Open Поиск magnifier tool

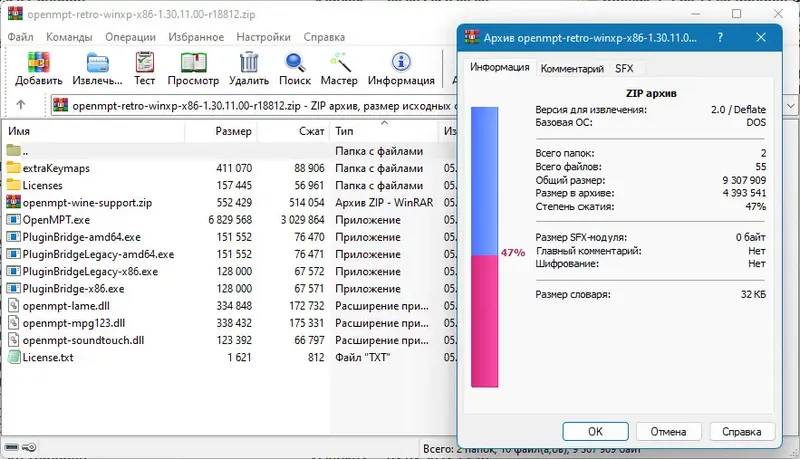coord(295,62)
